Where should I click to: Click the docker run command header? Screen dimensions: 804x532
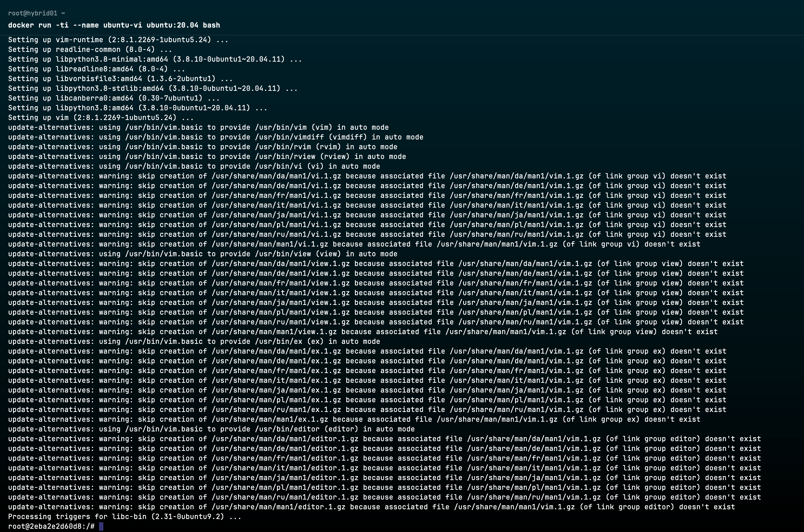click(x=114, y=25)
